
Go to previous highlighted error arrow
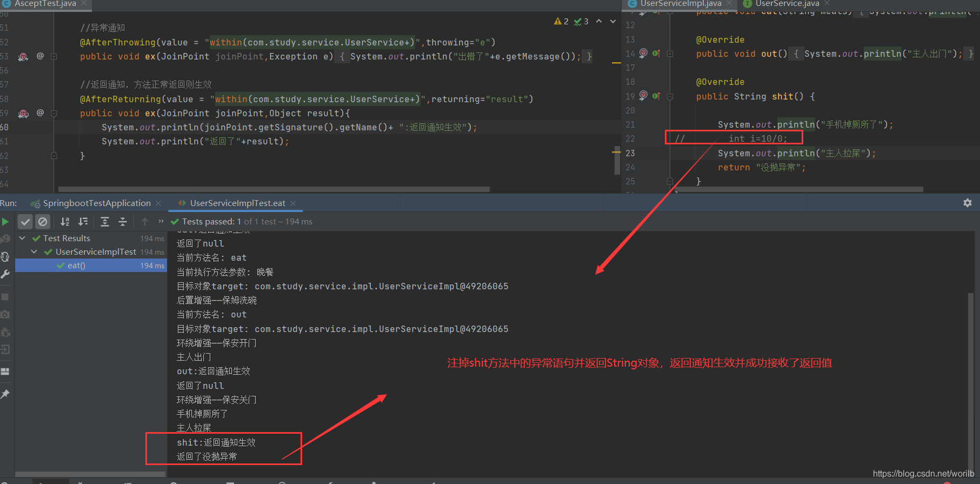[x=599, y=21]
